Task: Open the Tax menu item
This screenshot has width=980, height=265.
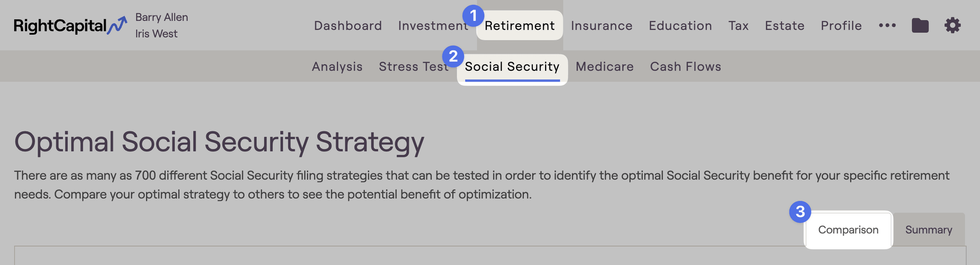Action: click(739, 25)
